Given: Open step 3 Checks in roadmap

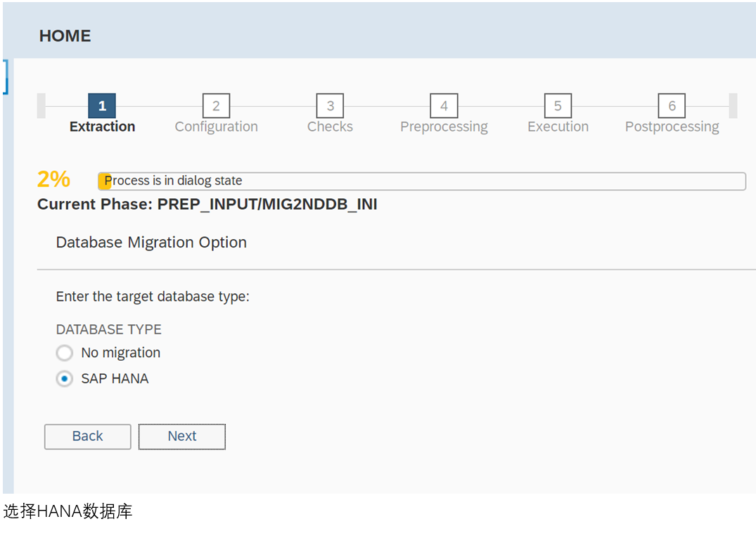Looking at the screenshot, I should point(330,106).
